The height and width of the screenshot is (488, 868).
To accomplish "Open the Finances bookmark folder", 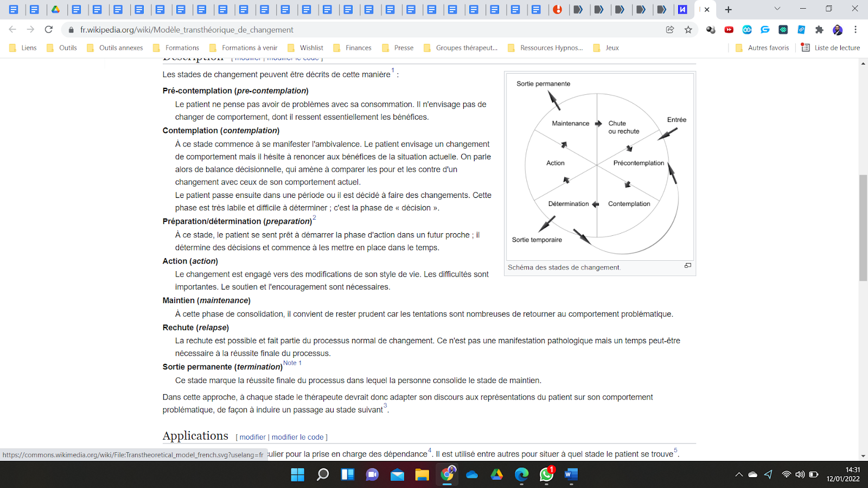I will [352, 48].
